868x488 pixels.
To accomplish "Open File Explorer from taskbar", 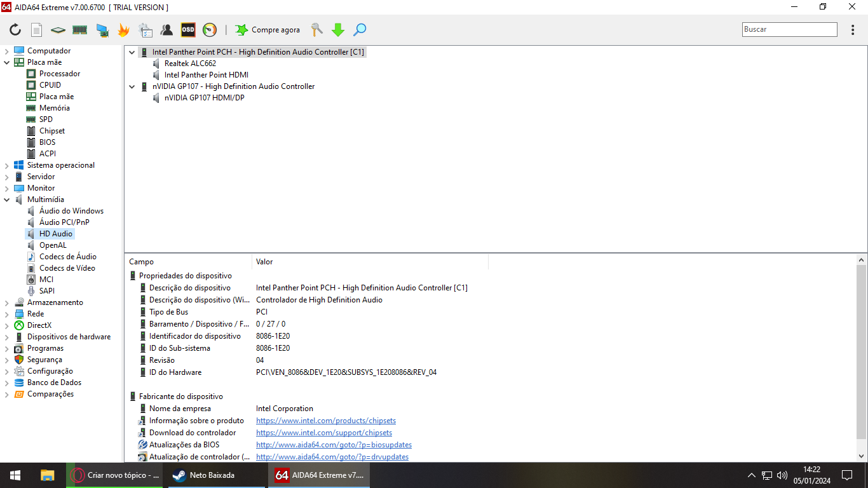I will [48, 475].
